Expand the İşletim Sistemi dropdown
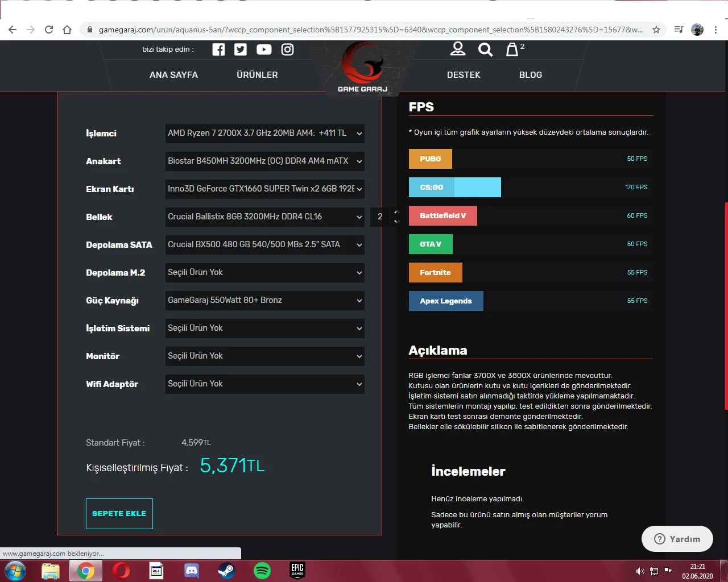 tap(265, 328)
